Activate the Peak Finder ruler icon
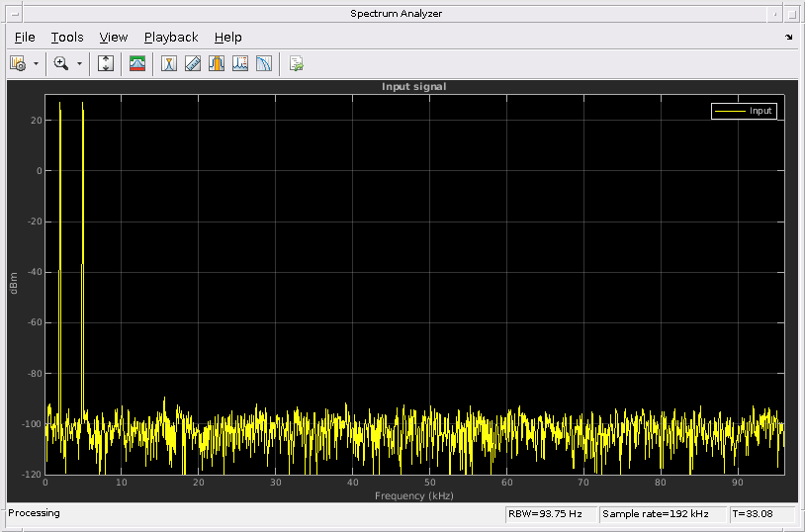The height and width of the screenshot is (532, 805). coord(193,63)
